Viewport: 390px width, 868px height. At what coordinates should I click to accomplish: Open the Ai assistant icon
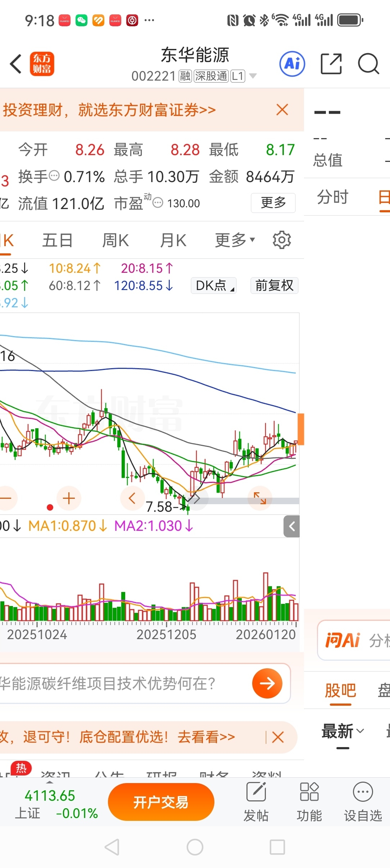coord(292,64)
